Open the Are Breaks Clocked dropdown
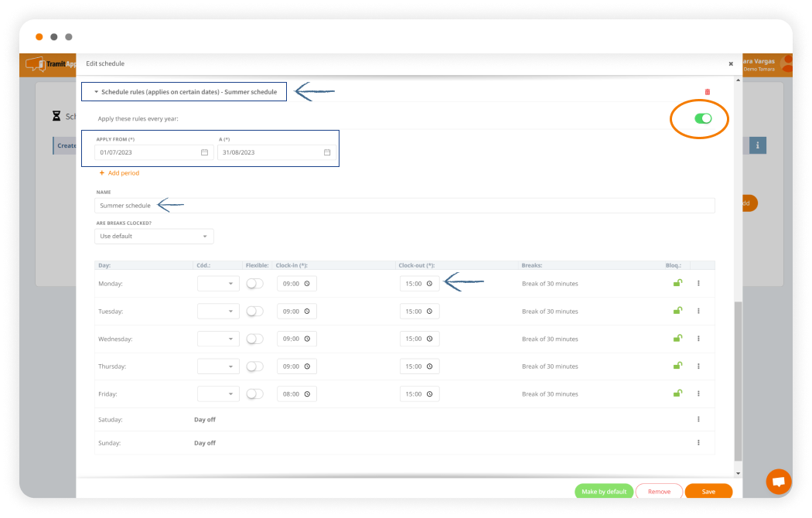The height and width of the screenshot is (518, 812). point(154,236)
